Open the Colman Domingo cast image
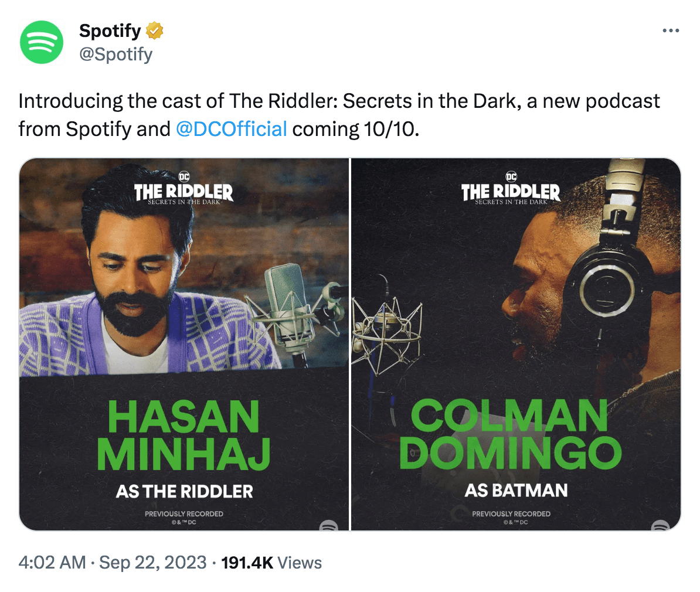Viewport: 700px width, 592px height. pos(516,344)
